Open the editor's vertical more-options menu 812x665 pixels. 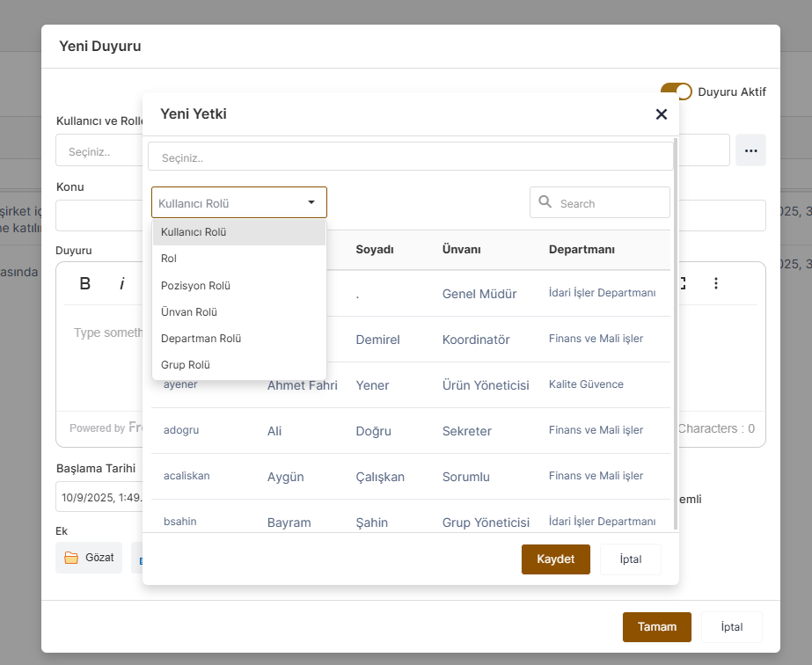[x=716, y=283]
